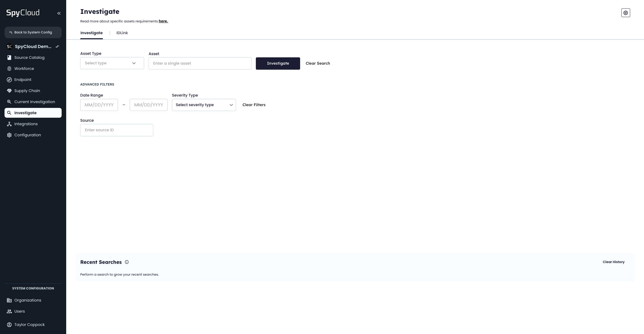
Task: Open settings gear icon at top right
Action: 626,13
